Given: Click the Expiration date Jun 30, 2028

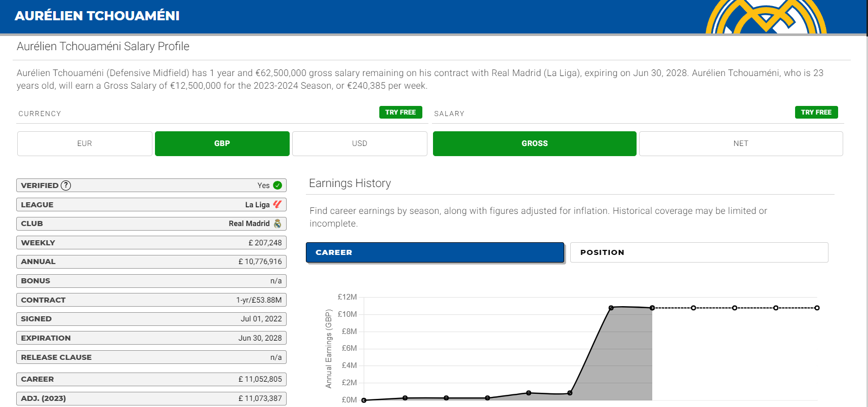Looking at the screenshot, I should (x=260, y=338).
